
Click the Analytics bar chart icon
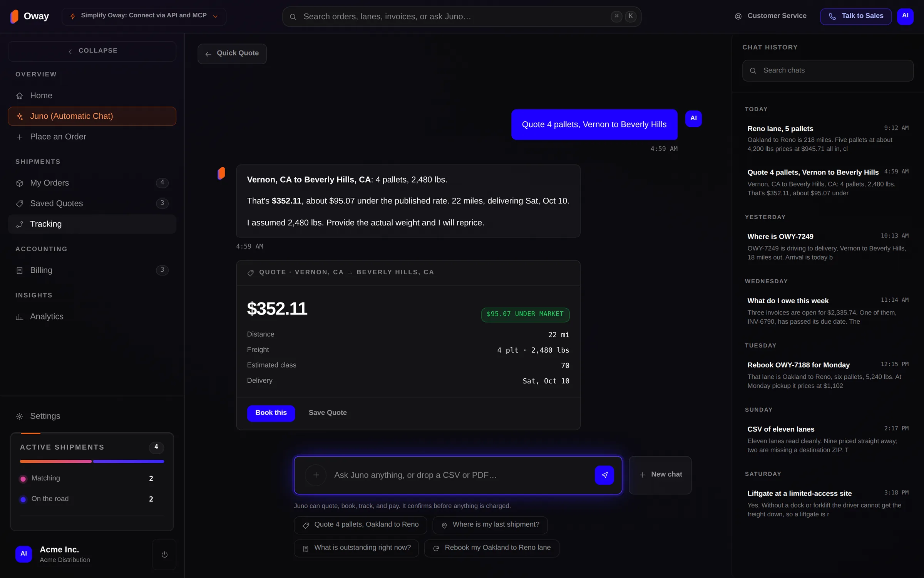pos(20,317)
